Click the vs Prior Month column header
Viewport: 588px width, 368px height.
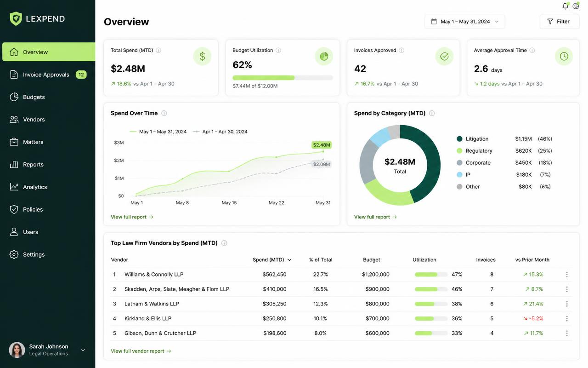(532, 260)
